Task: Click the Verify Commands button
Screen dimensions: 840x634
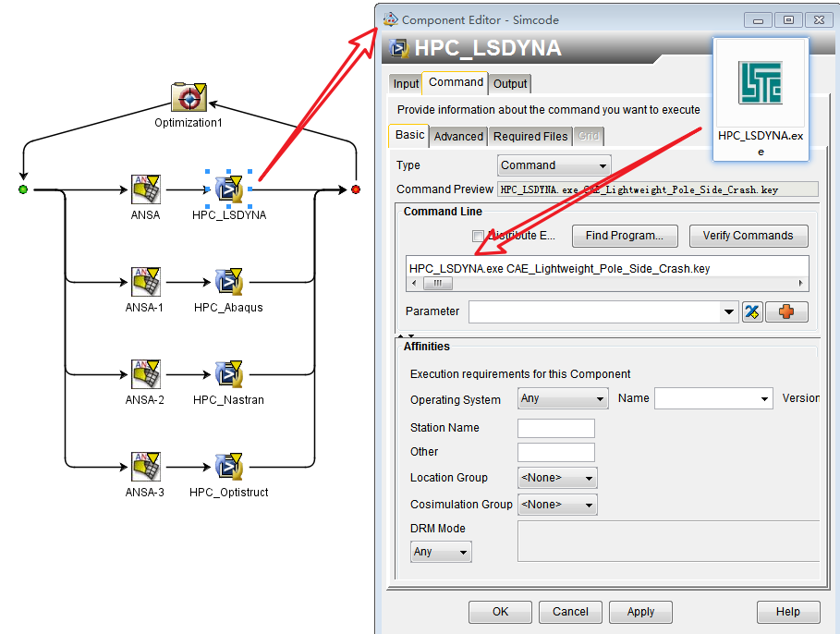Action: point(749,236)
